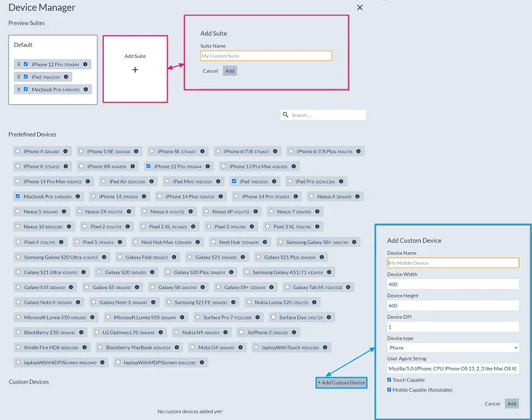
Task: Click info icon next to iPhone XR
Action: pyautogui.click(x=132, y=166)
